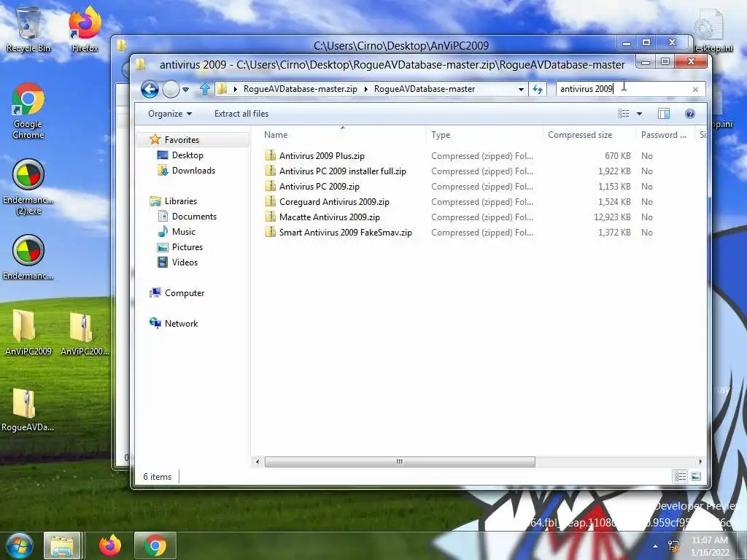
Task: Click the zip icon of Macatte Antivirus 2009
Action: (271, 217)
